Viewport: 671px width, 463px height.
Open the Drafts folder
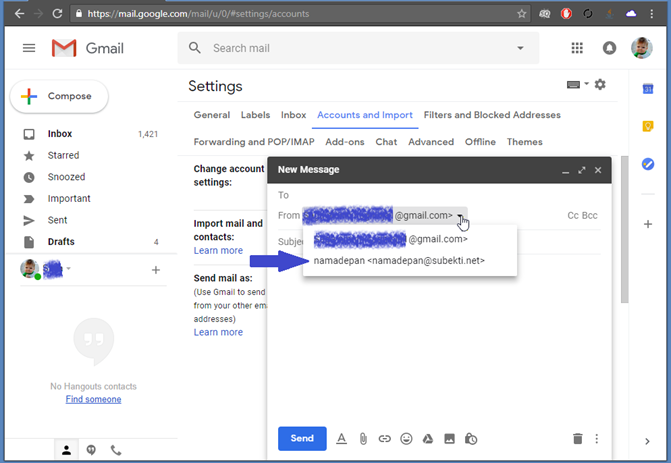(x=61, y=242)
